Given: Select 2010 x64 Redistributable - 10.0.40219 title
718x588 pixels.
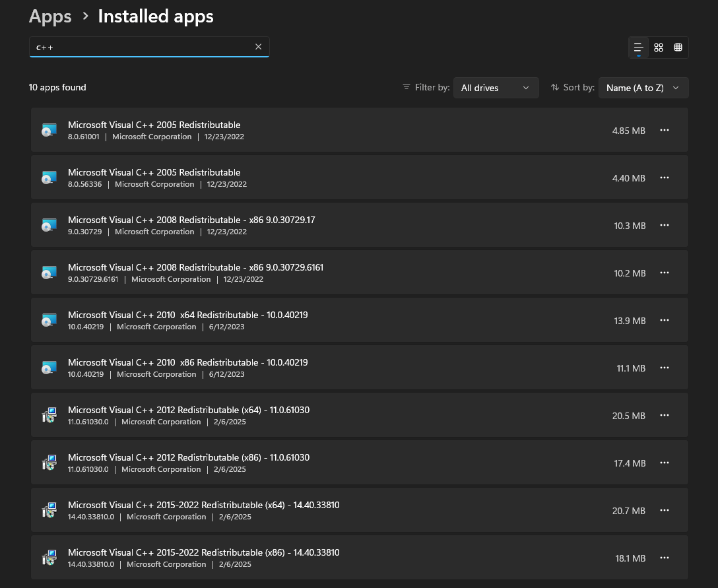Looking at the screenshot, I should (x=187, y=315).
